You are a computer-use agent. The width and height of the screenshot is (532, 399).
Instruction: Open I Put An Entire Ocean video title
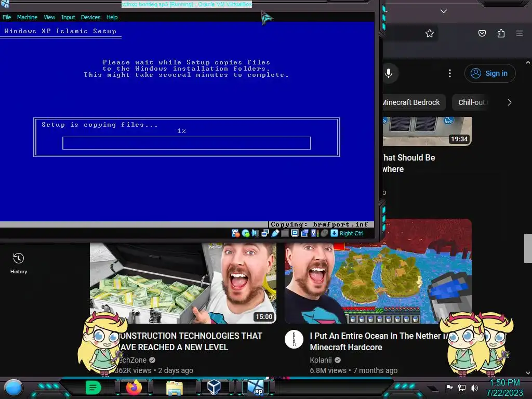[x=378, y=341]
